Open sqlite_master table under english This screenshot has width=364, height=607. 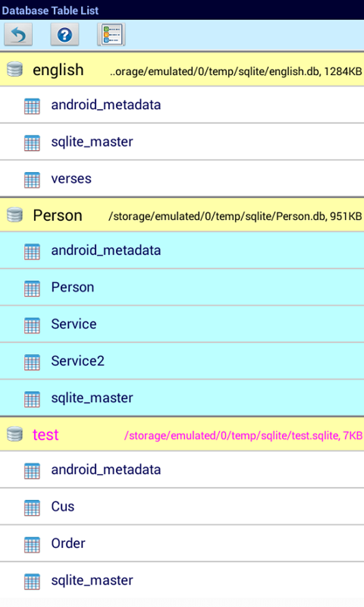92,142
